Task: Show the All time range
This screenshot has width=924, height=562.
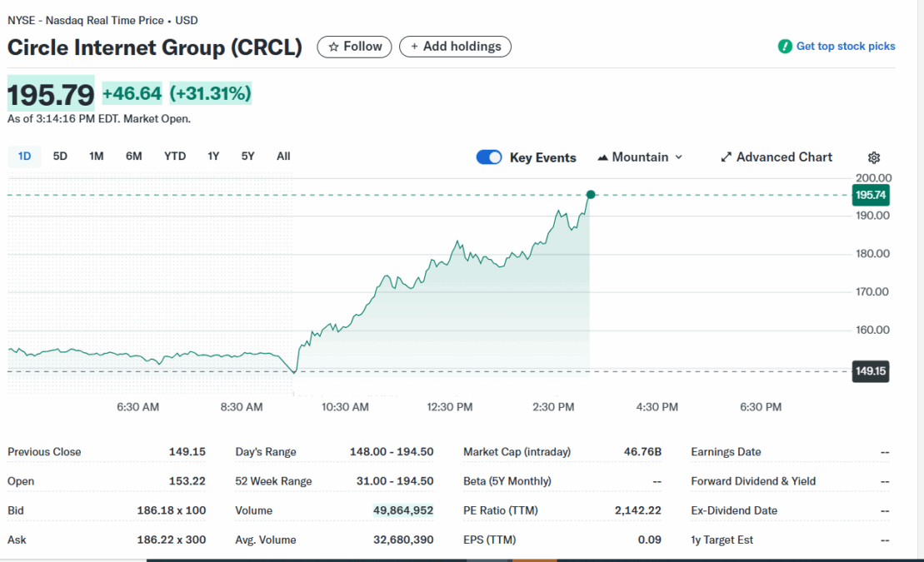Action: 283,157
